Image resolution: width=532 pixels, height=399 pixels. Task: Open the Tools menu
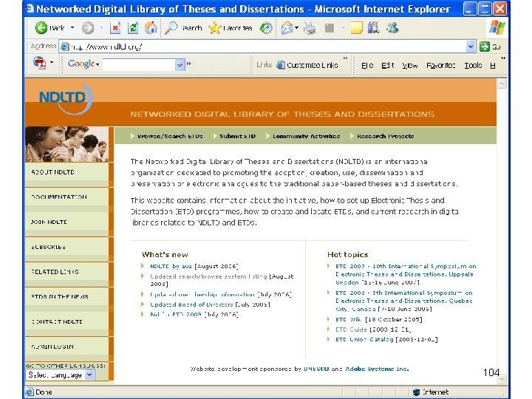point(473,65)
